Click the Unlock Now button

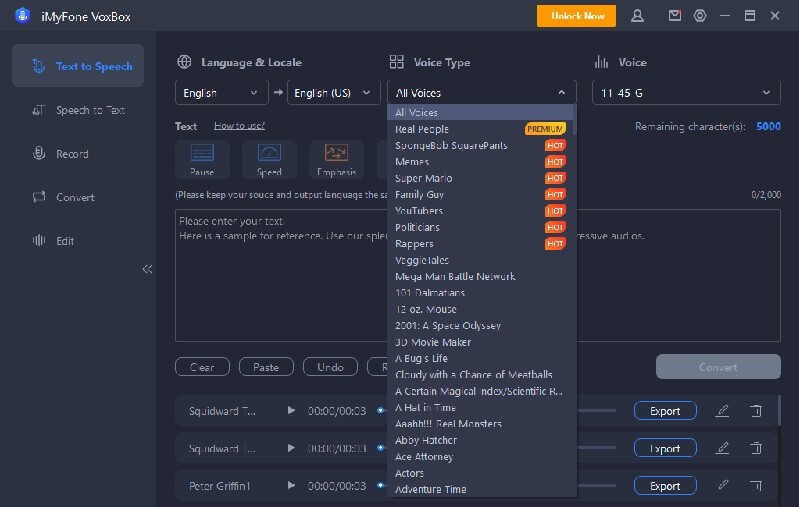pyautogui.click(x=576, y=16)
